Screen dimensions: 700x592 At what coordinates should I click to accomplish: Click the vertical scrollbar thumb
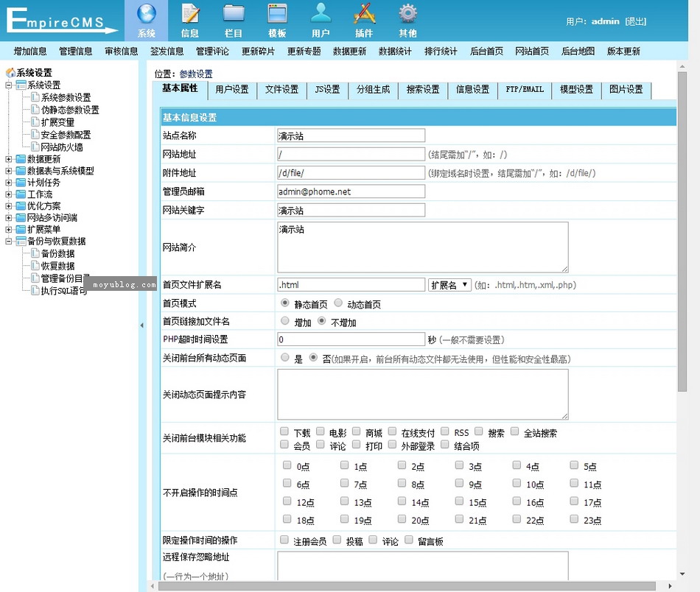[x=682, y=232]
